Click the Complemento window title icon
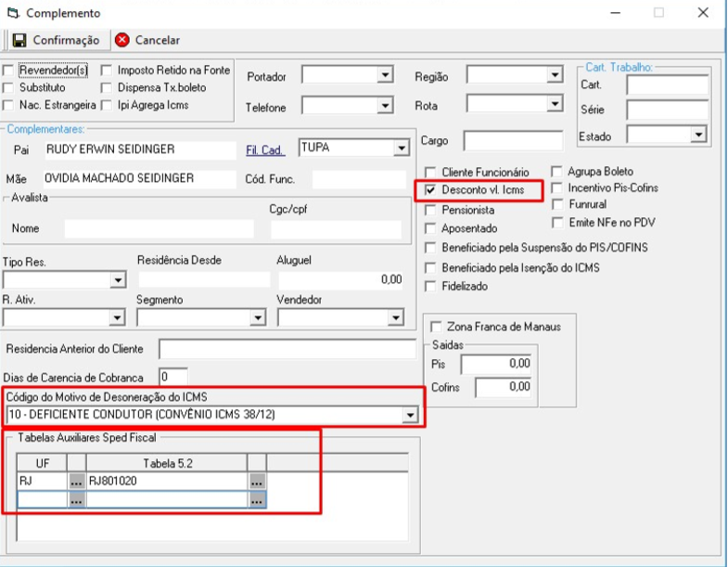 click(x=13, y=13)
